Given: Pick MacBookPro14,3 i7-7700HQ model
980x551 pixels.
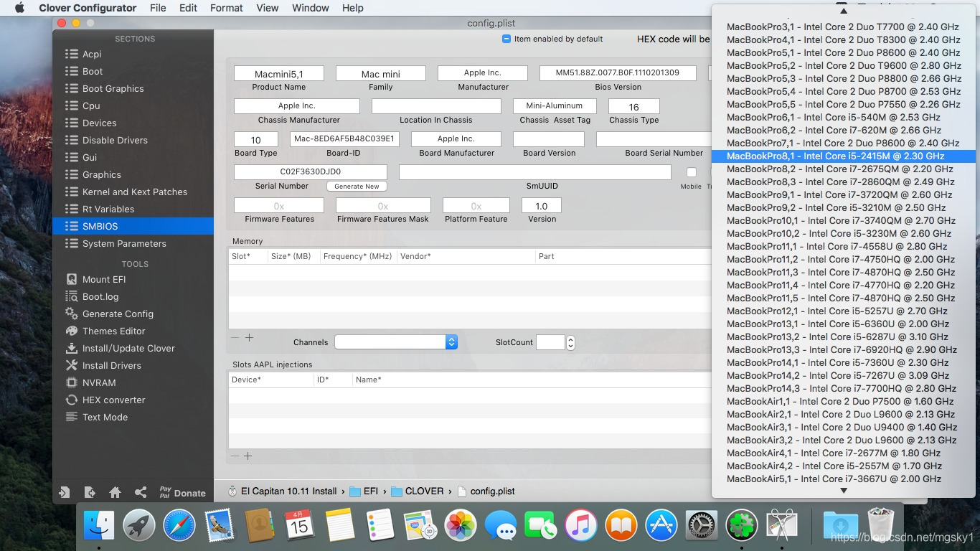Looking at the screenshot, I should 844,388.
